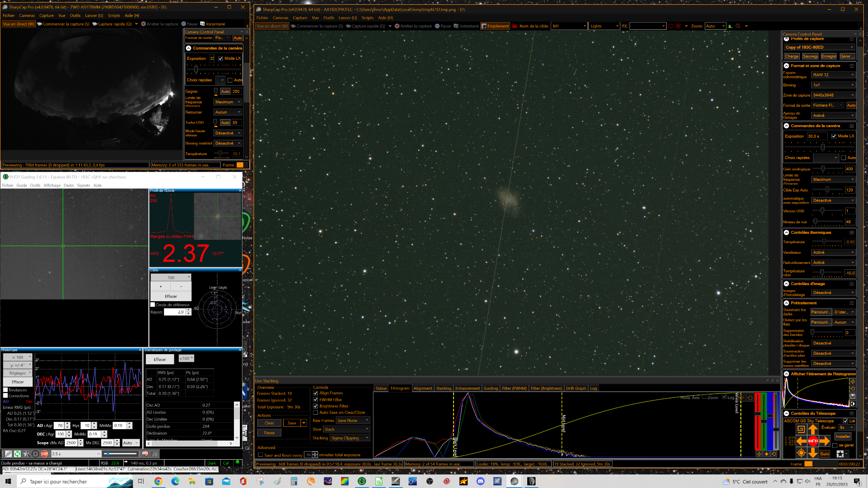Move telescope left with orange arrow
868x488 pixels.
pyautogui.click(x=801, y=441)
